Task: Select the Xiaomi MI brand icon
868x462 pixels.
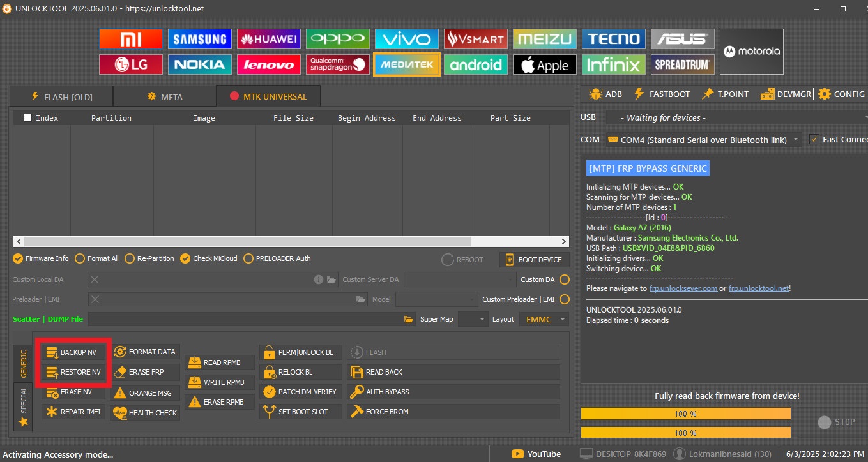Action: [x=131, y=39]
